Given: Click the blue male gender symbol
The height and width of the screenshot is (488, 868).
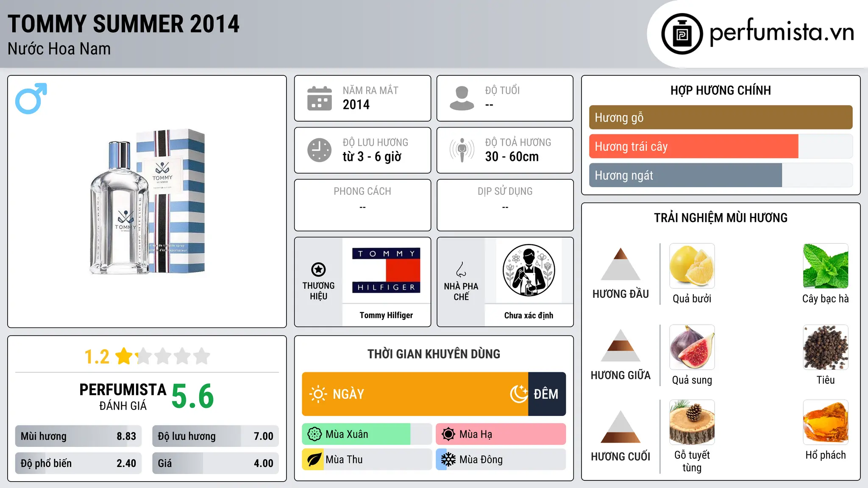Looking at the screenshot, I should 31,98.
